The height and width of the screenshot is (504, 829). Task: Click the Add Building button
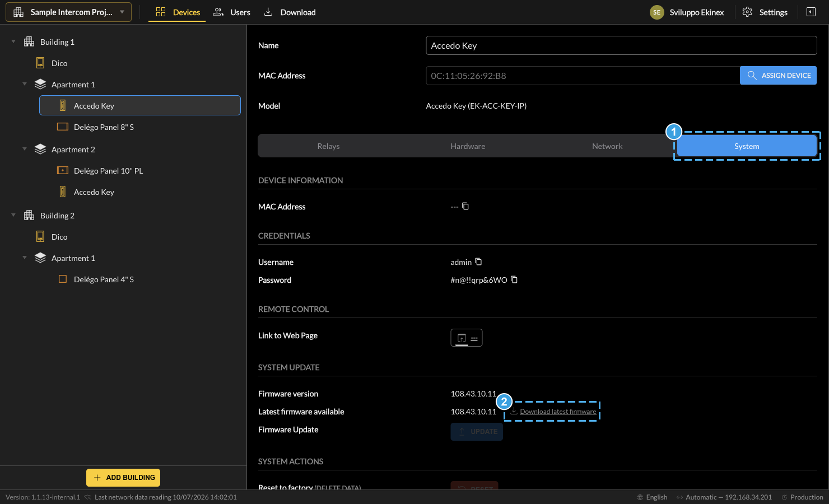(x=123, y=478)
